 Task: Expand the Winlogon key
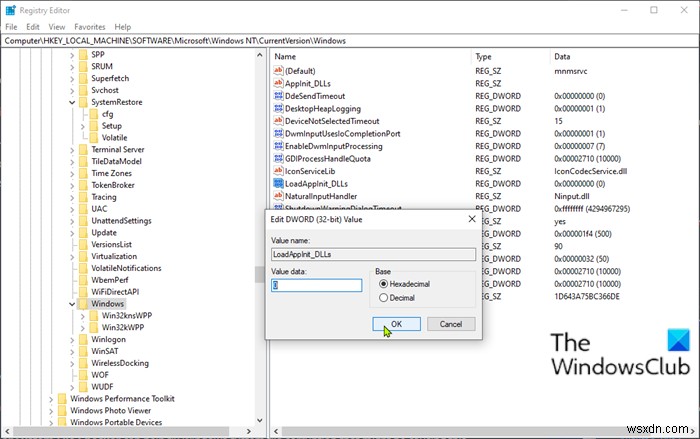pyautogui.click(x=72, y=340)
